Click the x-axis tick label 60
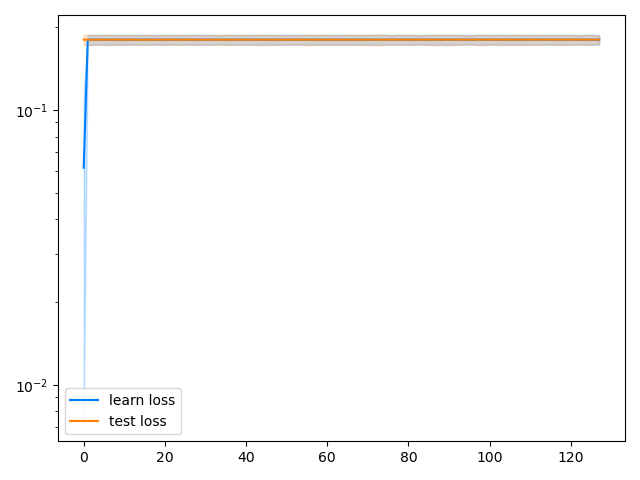Image resolution: width=640 pixels, height=480 pixels. click(x=327, y=457)
